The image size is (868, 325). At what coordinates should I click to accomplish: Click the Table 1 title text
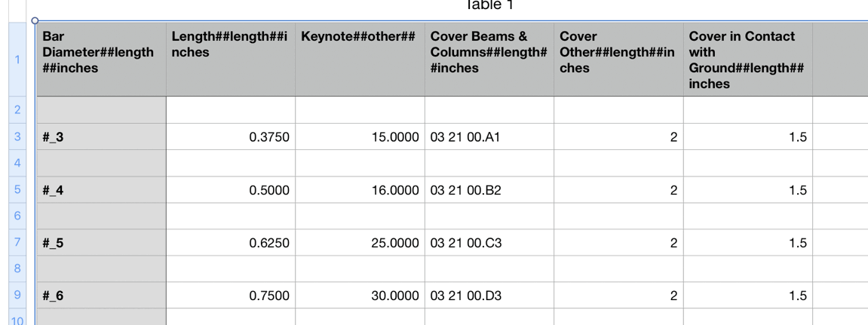[490, 5]
